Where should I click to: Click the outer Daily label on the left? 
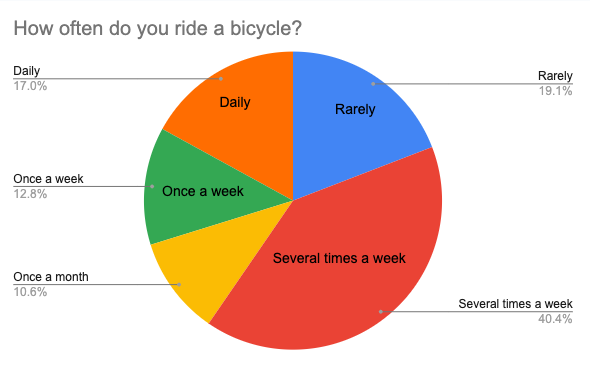pyautogui.click(x=26, y=71)
